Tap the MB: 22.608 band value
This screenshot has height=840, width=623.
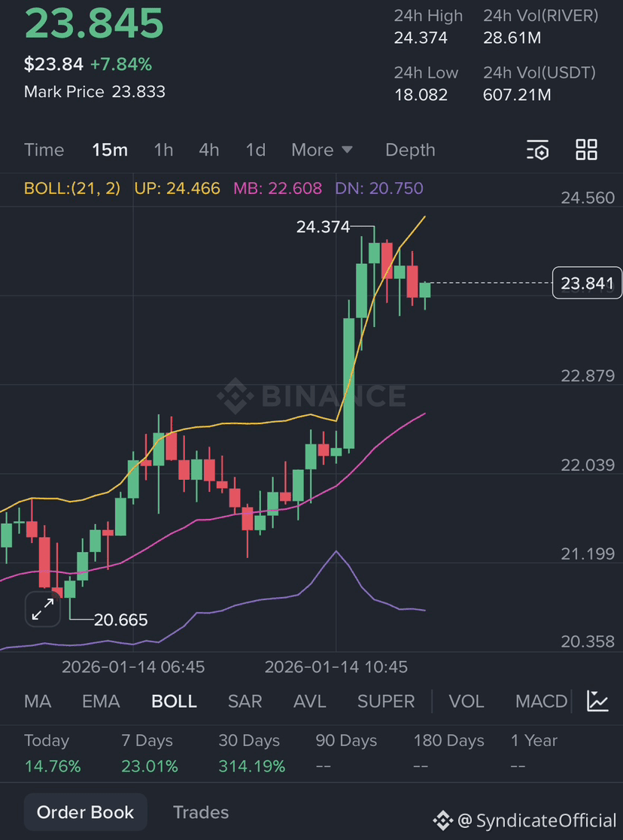coord(278,188)
